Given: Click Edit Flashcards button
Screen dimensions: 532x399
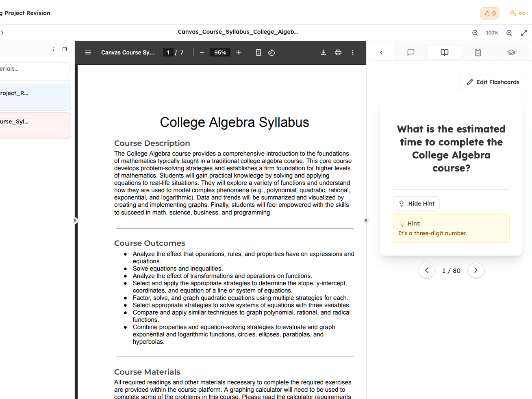Looking at the screenshot, I should tap(493, 82).
